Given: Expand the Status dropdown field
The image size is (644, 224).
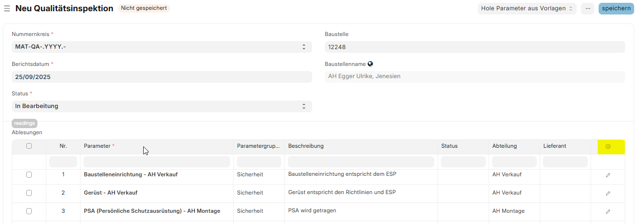Looking at the screenshot, I should tap(161, 106).
